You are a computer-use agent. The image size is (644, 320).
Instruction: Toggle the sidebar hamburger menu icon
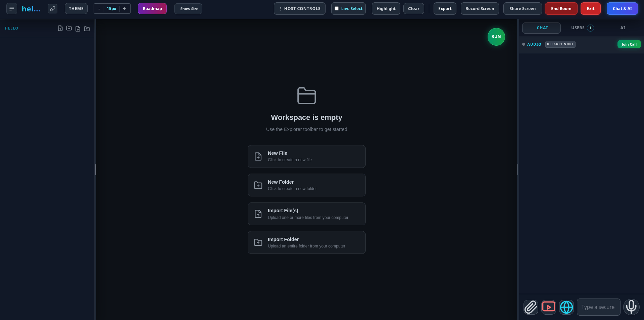coord(12,9)
